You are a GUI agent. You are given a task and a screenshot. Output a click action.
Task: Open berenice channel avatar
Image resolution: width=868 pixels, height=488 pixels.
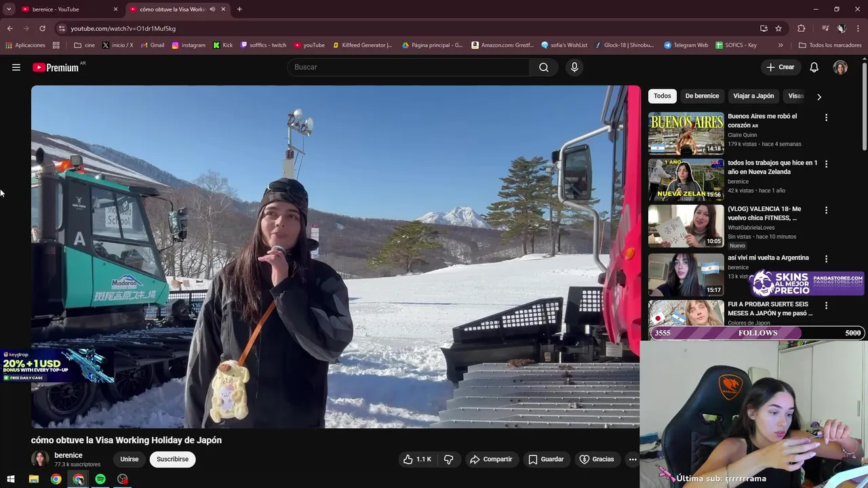coord(40,459)
